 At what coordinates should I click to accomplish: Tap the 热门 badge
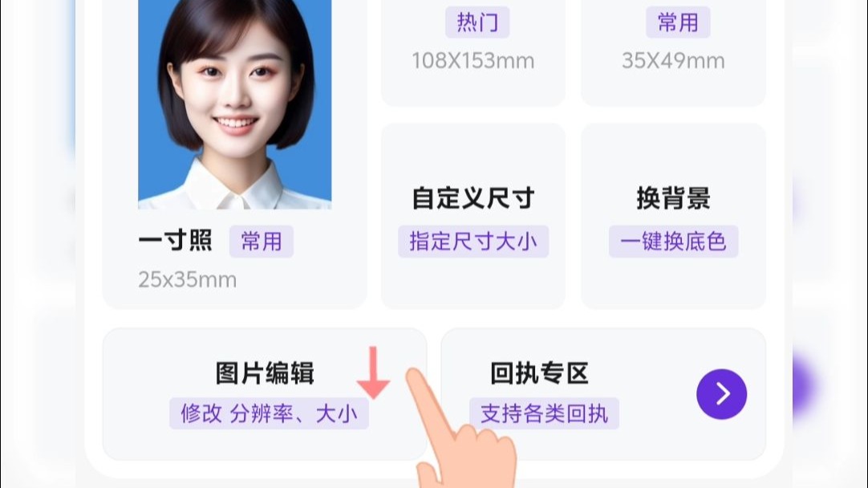pos(477,22)
